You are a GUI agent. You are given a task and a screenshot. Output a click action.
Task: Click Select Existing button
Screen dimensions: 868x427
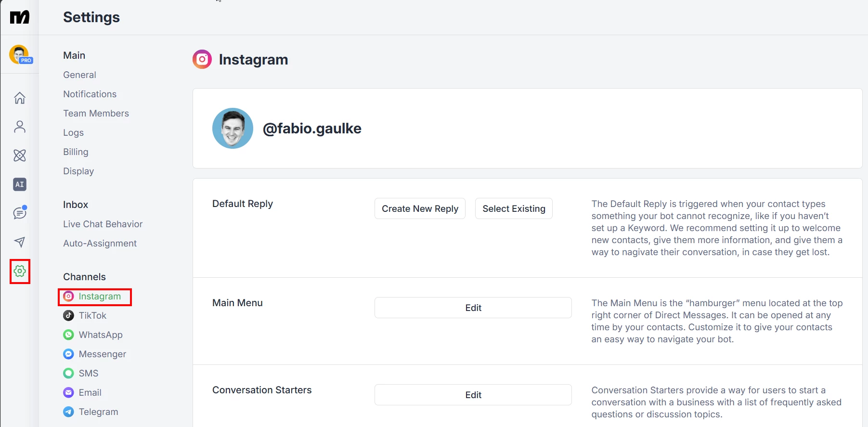(514, 208)
